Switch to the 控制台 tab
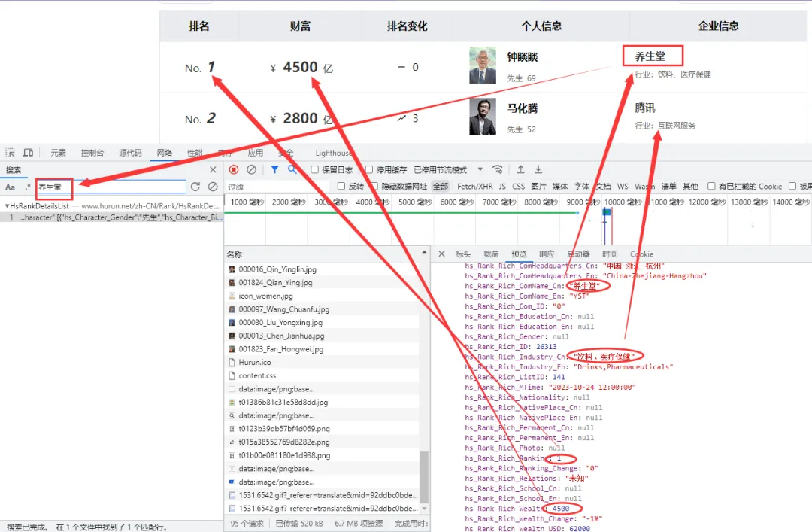This screenshot has height=532, width=812. (x=92, y=153)
